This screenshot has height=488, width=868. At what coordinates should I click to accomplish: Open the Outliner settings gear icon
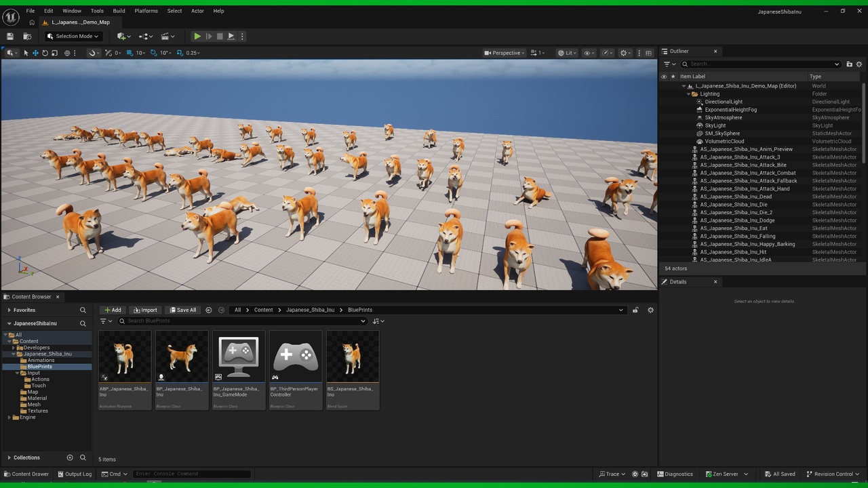[x=859, y=64]
